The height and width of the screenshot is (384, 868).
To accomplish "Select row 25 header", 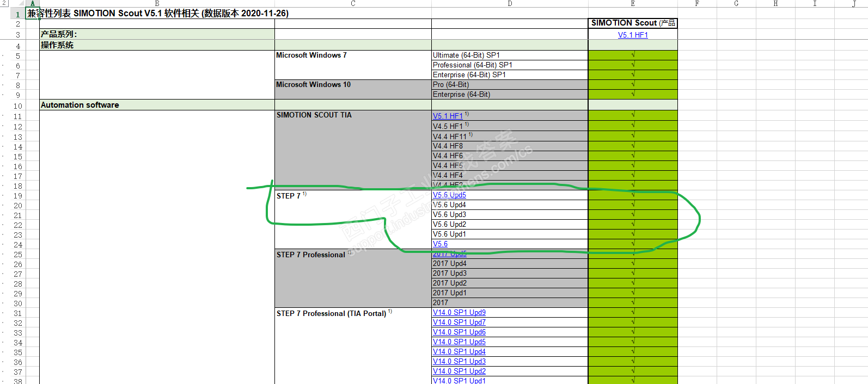I will [x=18, y=255].
